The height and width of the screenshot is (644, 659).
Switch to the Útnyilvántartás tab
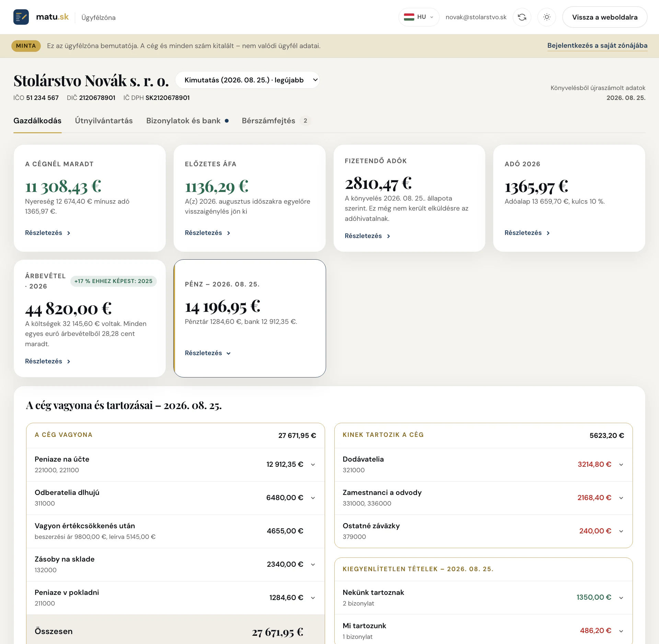[x=104, y=121]
